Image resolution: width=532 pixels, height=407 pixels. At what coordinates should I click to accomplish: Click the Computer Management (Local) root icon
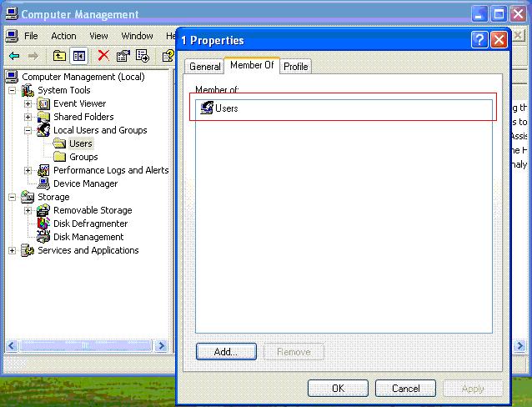(12, 77)
